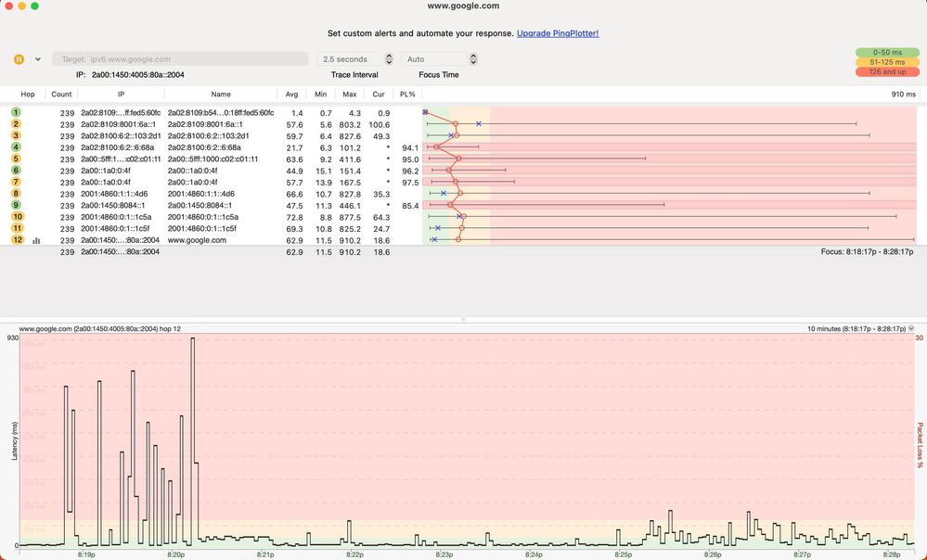The width and height of the screenshot is (927, 560).
Task: Select hop 2 yellow circle icon
Action: 16,124
